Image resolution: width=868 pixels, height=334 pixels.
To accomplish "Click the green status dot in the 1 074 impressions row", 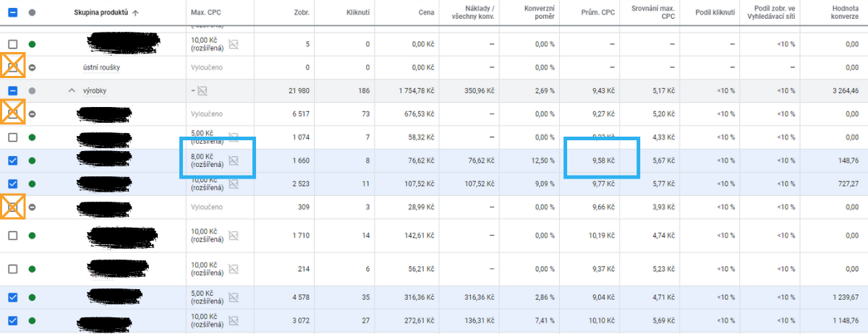I will tap(32, 137).
